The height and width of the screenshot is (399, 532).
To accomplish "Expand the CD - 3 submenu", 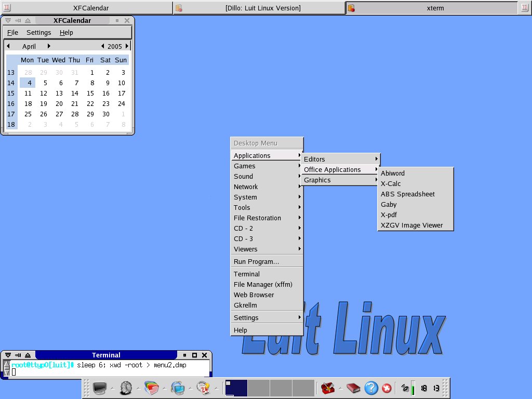I will 267,239.
